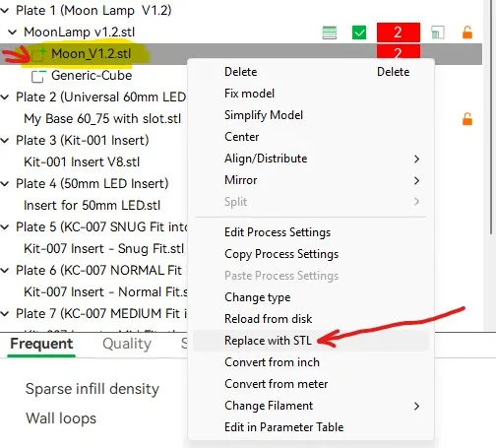Click the red filament swatch on Moon_V1.2.stl row

pos(399,52)
